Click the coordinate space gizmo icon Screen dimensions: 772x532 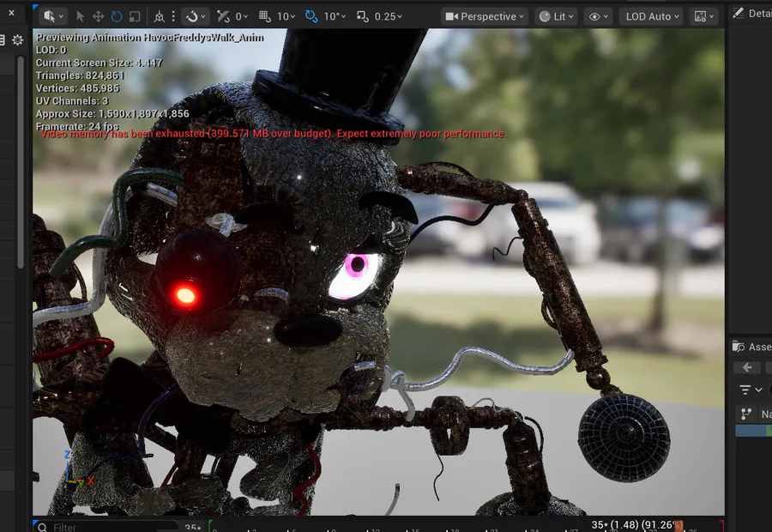(159, 17)
